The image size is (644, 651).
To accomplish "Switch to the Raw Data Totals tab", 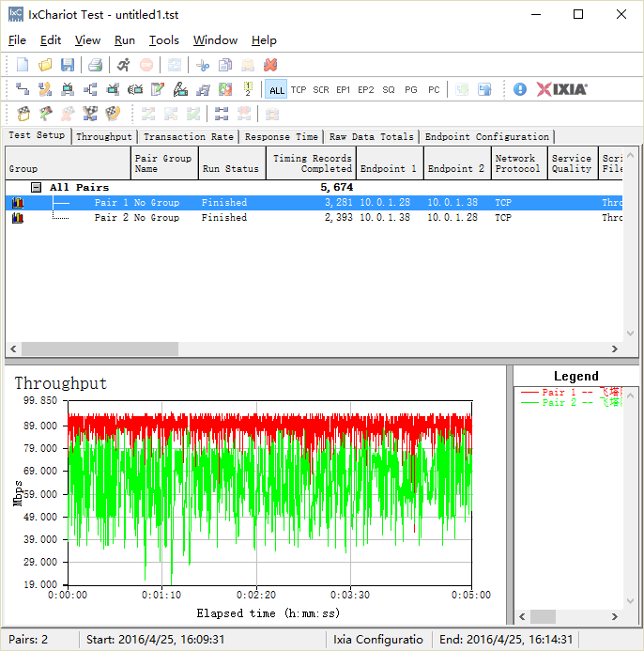I will point(372,136).
